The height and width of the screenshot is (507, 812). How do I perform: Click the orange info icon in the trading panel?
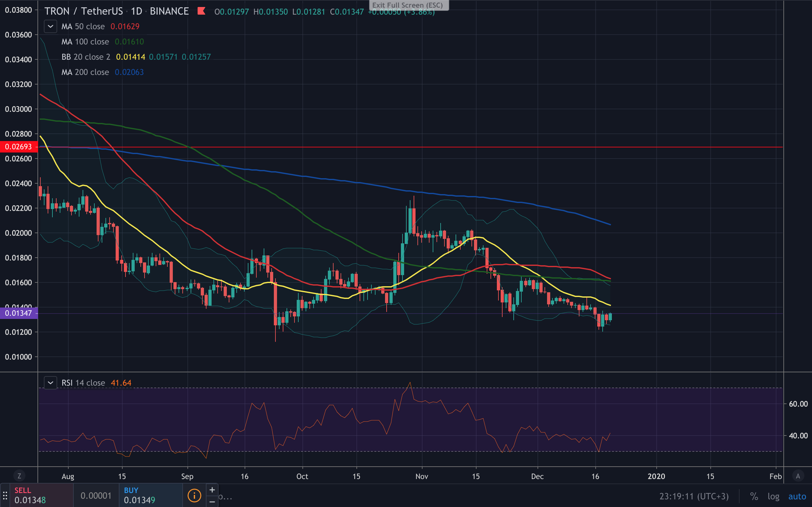pyautogui.click(x=194, y=495)
